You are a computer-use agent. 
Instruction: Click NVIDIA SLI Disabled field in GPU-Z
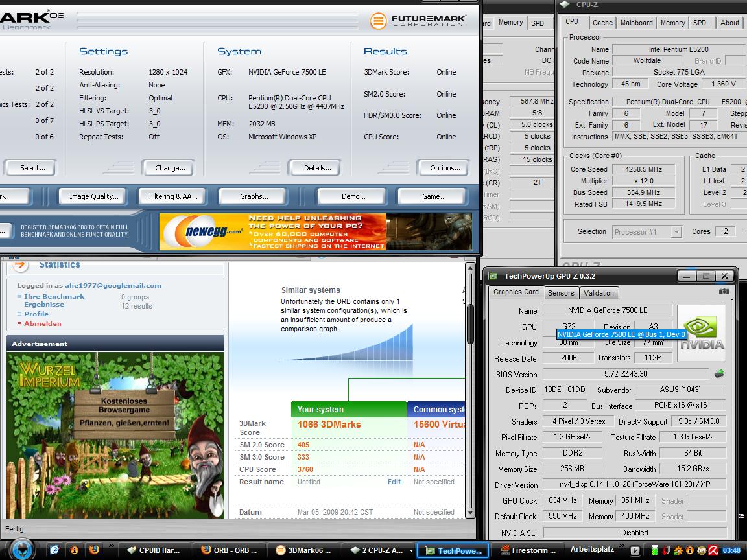635,532
